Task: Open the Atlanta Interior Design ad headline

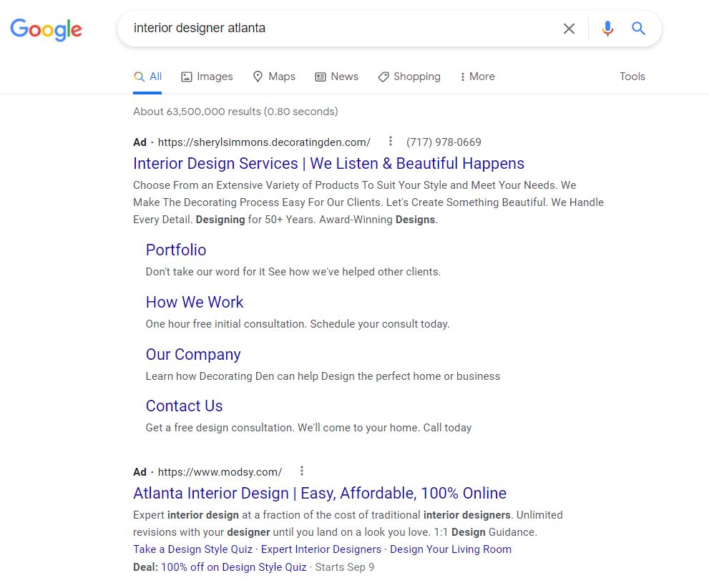Action: pos(319,493)
